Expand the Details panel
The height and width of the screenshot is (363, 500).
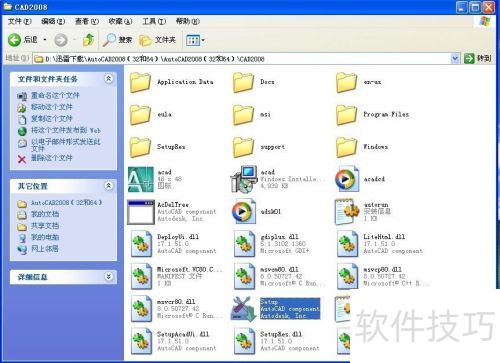[108, 276]
